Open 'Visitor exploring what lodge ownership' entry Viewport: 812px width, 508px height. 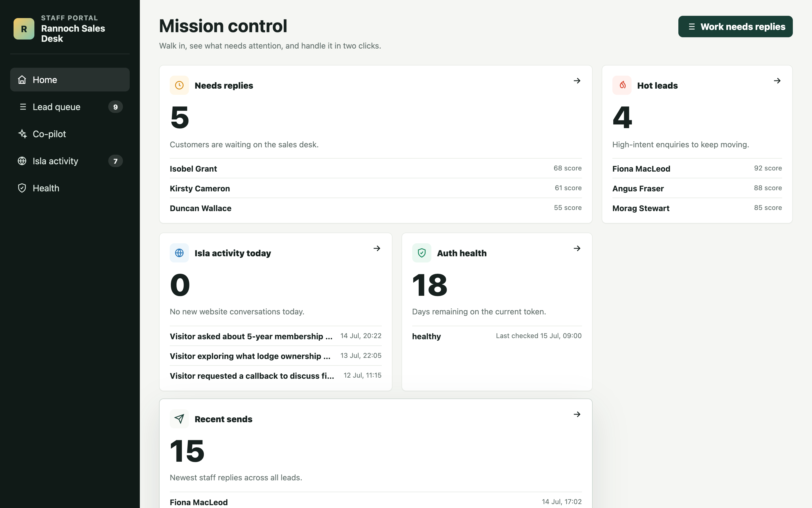275,356
